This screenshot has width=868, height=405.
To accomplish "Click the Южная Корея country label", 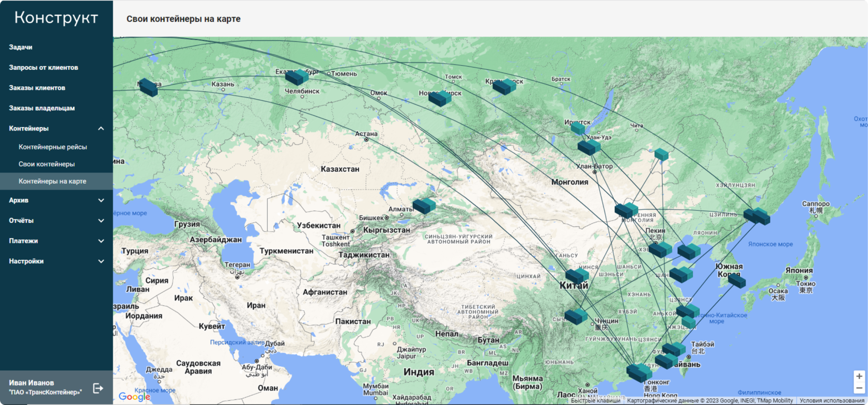I will [729, 271].
